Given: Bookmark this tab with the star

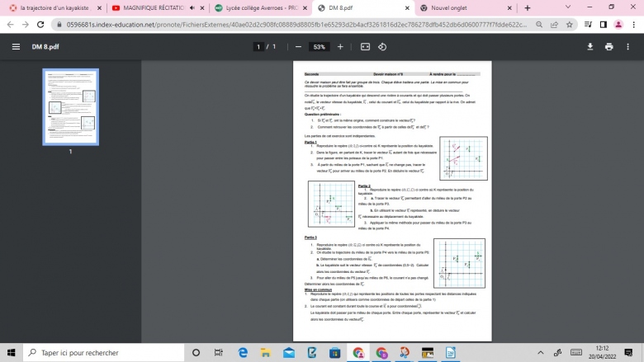Looking at the screenshot, I should (x=569, y=25).
